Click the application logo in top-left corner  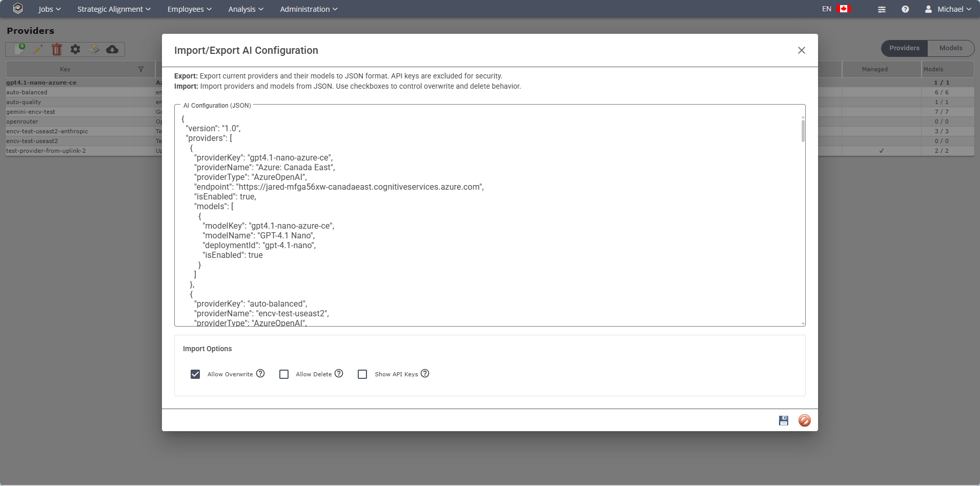pos(18,9)
